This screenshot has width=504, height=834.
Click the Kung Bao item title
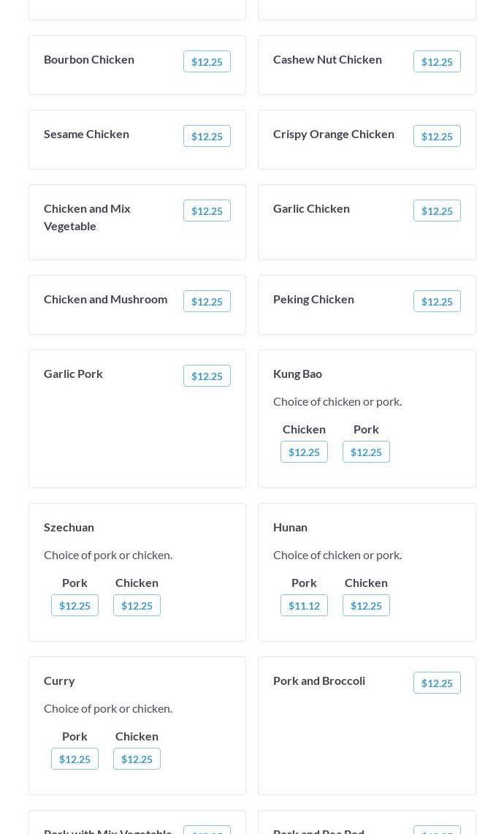pos(297,374)
